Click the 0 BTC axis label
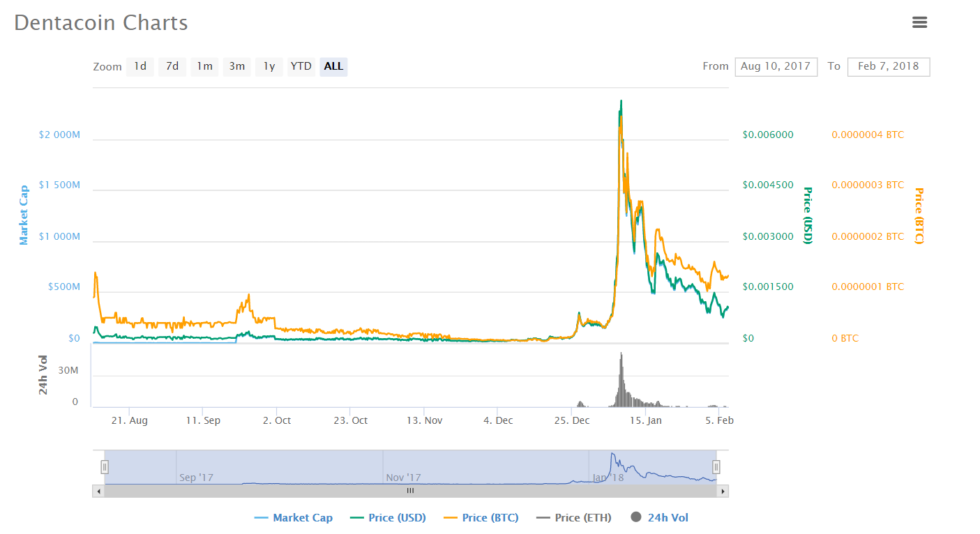 [845, 339]
